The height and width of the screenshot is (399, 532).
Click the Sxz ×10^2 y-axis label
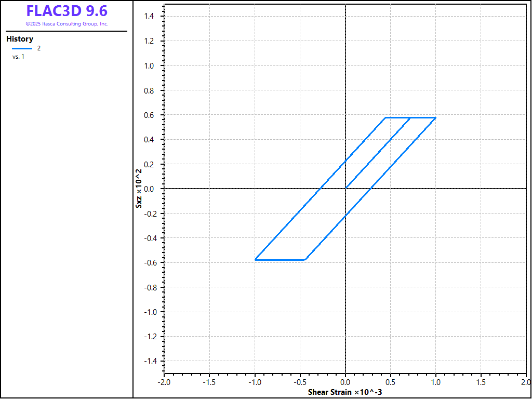139,189
